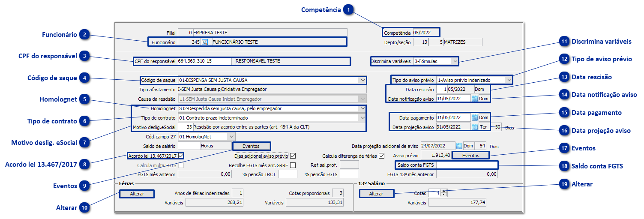Open the Causa da rescisão dropdown
Image resolution: width=644 pixels, height=219 pixels.
362,99
